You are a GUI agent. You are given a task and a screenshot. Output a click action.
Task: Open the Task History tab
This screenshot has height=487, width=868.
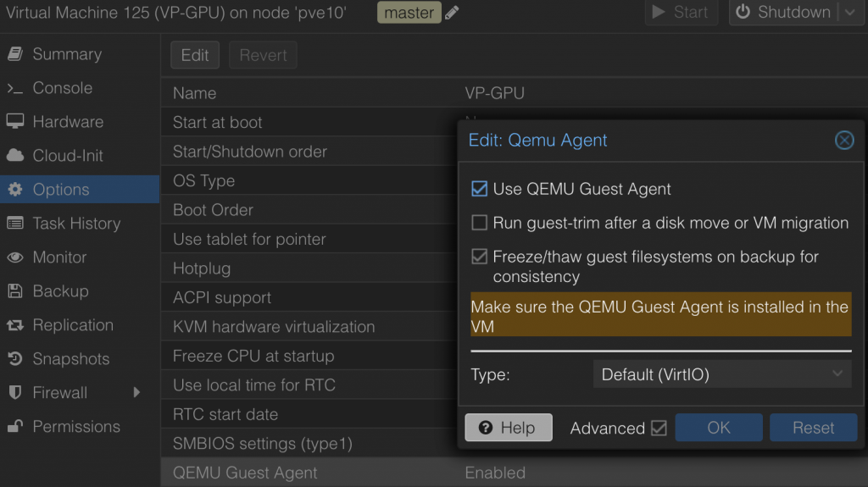80,223
